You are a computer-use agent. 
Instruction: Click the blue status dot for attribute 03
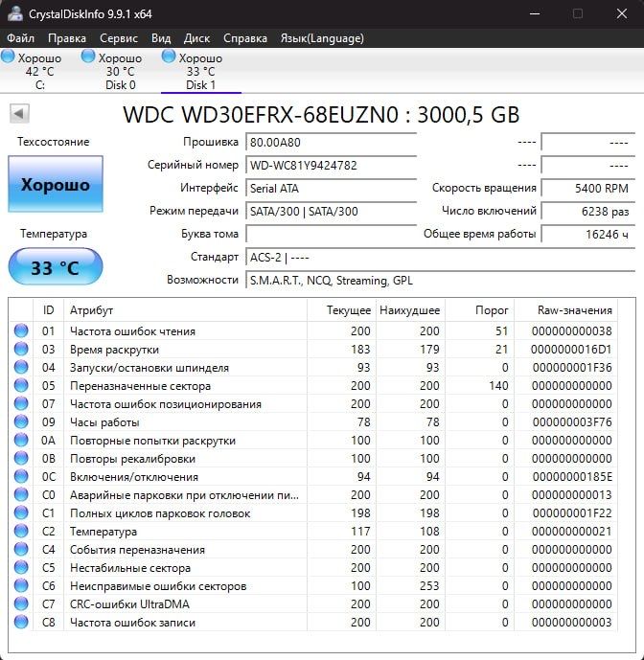21,349
